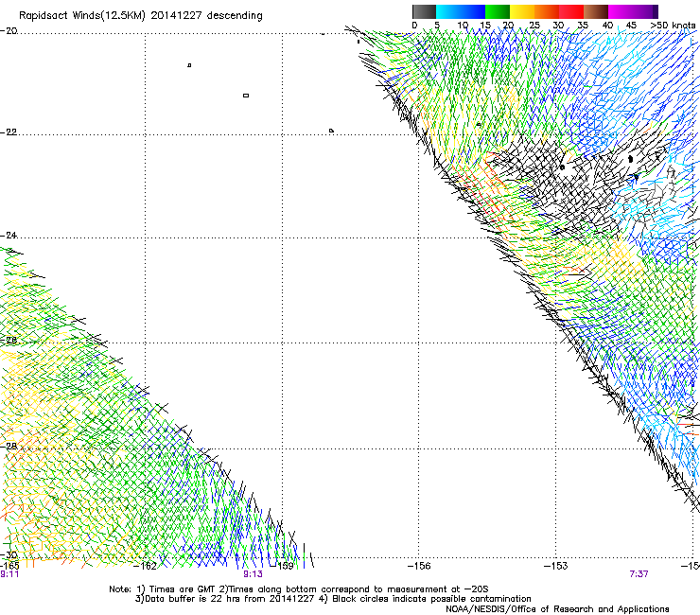Viewport: 700px width, 615px height.
Task: Click the island outline near -158, -22
Action: click(x=331, y=131)
